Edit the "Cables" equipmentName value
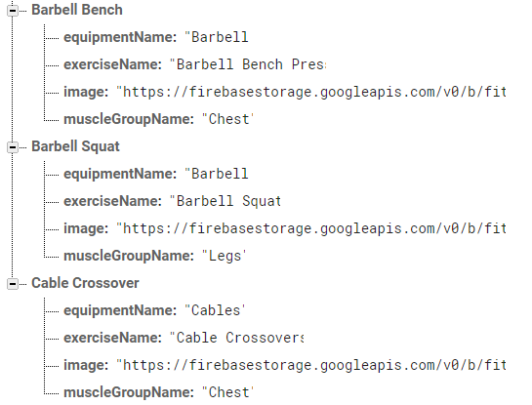 coord(215,310)
